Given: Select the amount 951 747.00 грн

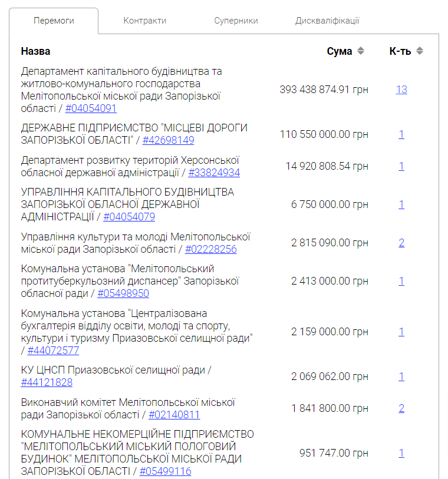Looking at the screenshot, I should pos(334,453).
